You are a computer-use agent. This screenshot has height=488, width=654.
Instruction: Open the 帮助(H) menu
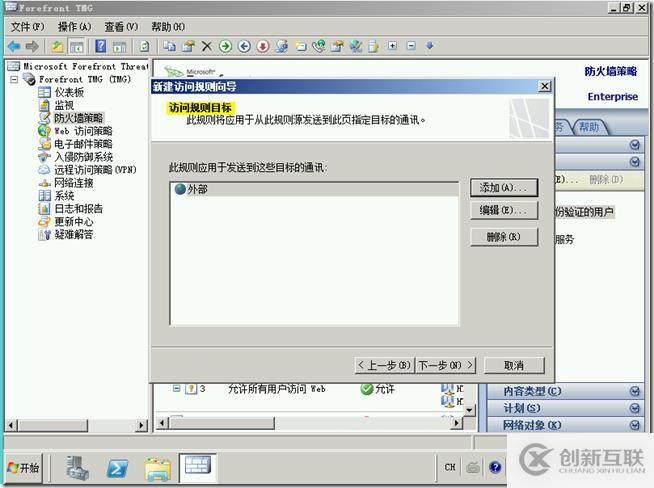point(168,27)
